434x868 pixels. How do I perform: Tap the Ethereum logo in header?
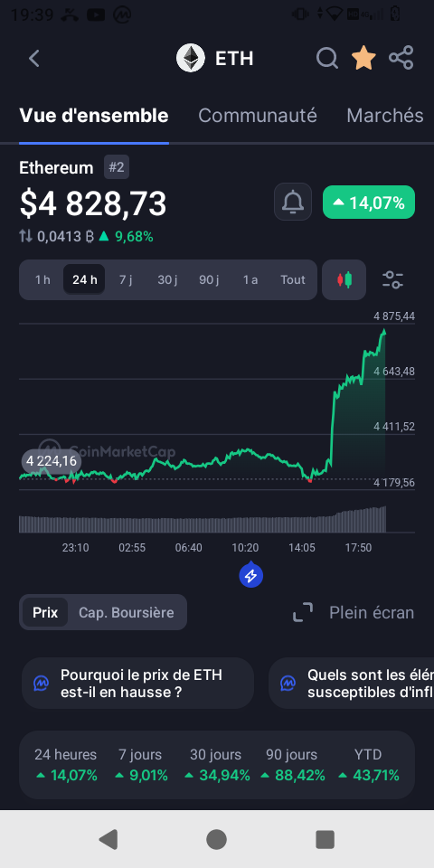[191, 58]
